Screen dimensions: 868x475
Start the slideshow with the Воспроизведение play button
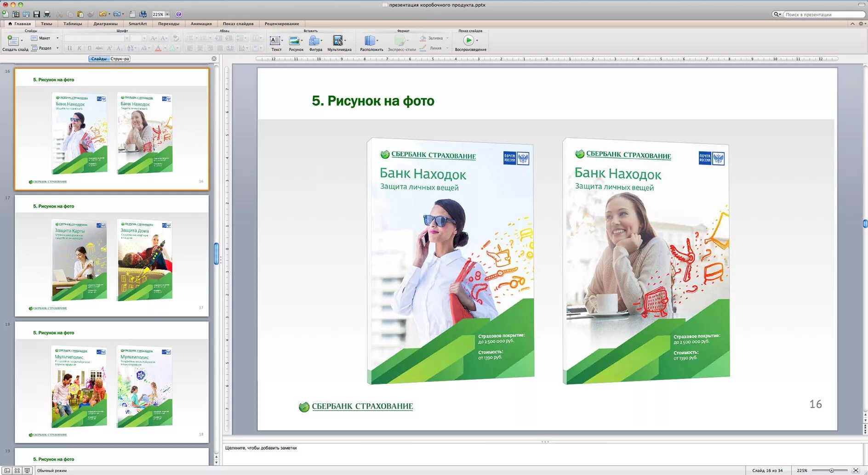pos(468,40)
